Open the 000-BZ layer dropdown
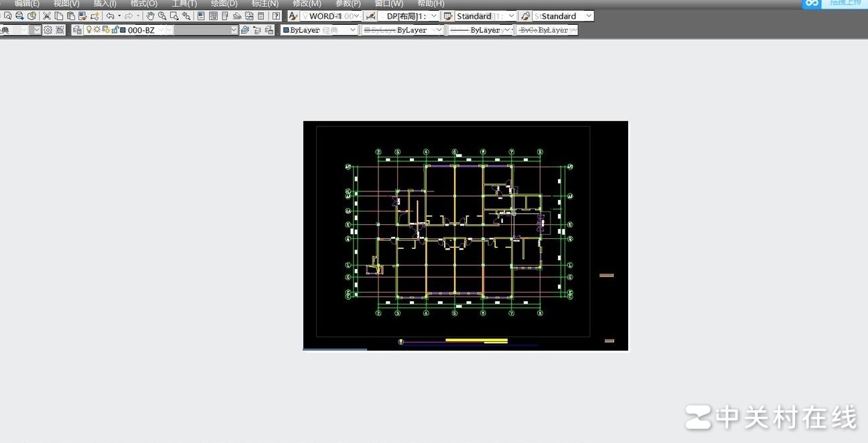The image size is (868, 443). pos(234,30)
